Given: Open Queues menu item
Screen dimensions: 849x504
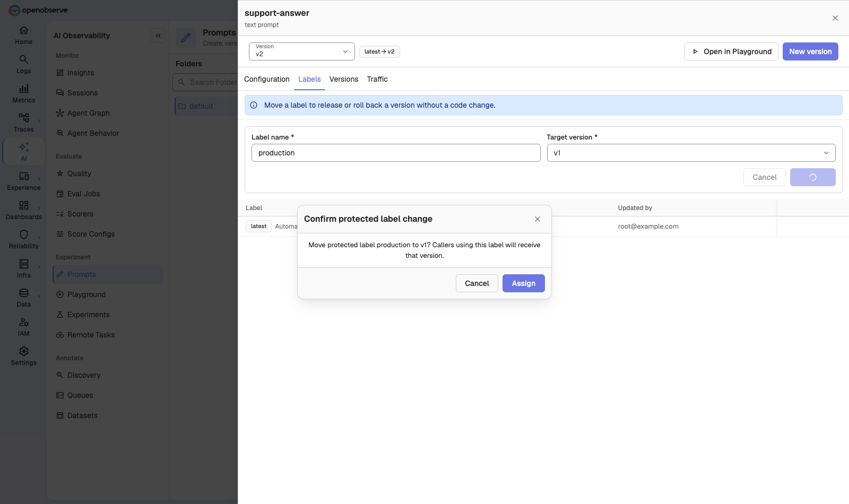Looking at the screenshot, I should coord(108,395).
